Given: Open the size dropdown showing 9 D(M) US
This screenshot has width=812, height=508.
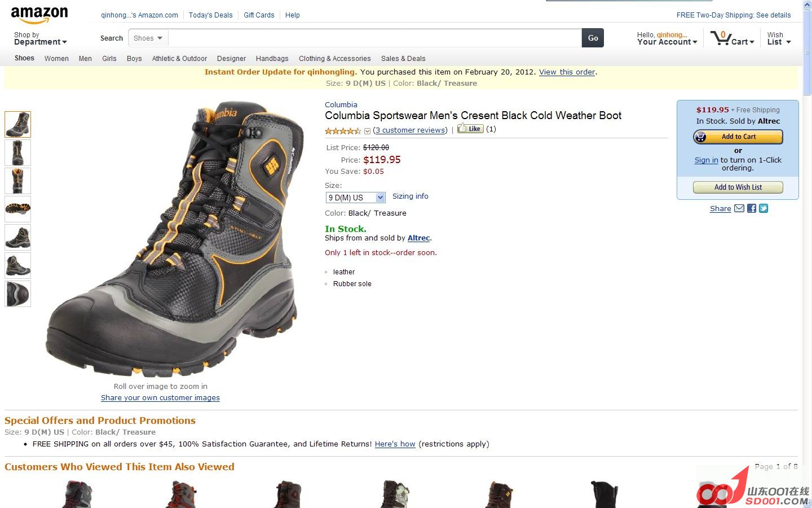Looking at the screenshot, I should (x=355, y=198).
